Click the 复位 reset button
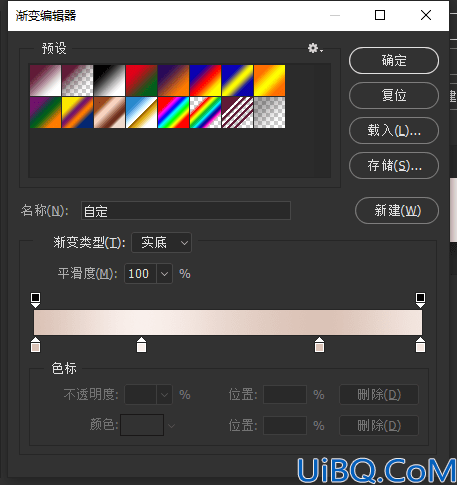 point(394,95)
